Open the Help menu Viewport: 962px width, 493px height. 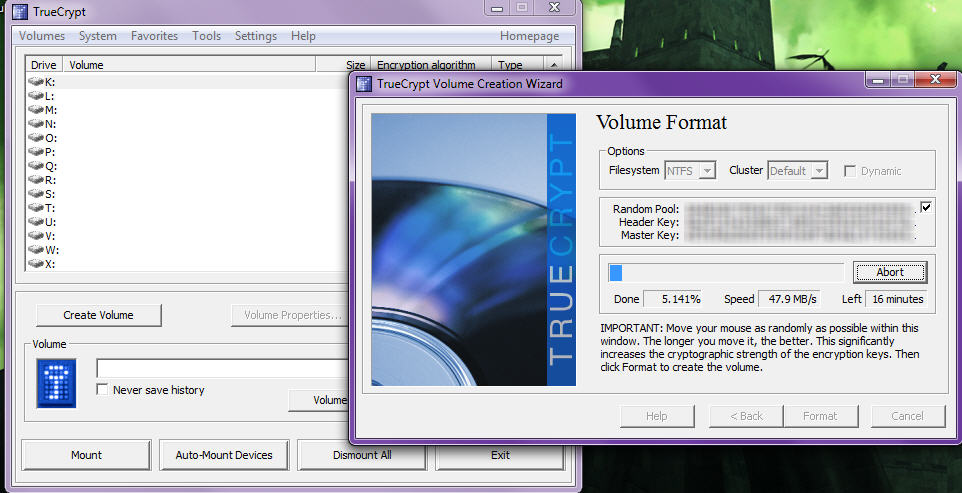pyautogui.click(x=303, y=36)
